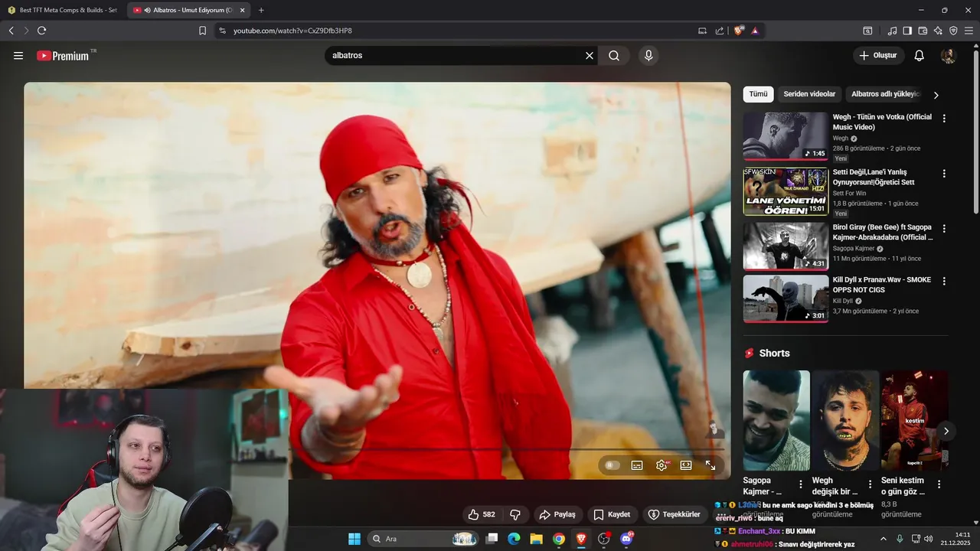Screen dimensions: 980x551
Task: Click the YouTube search magnifier button
Action: 614,56
